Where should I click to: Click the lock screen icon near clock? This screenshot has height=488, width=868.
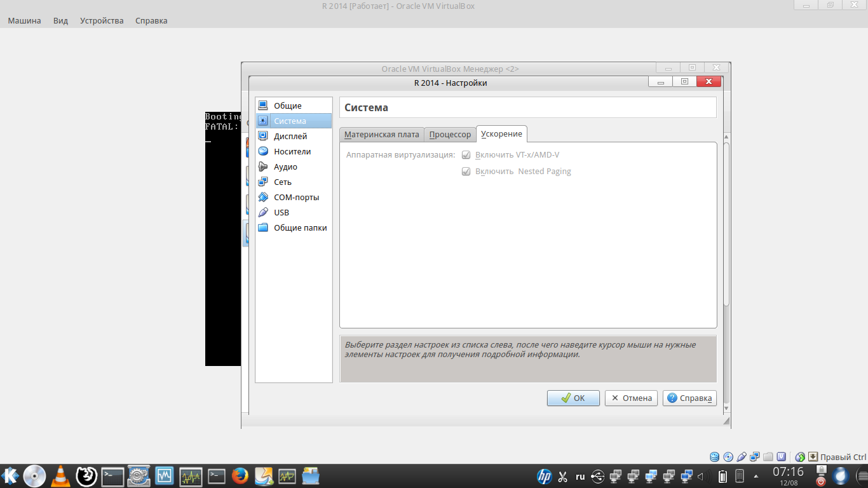821,471
